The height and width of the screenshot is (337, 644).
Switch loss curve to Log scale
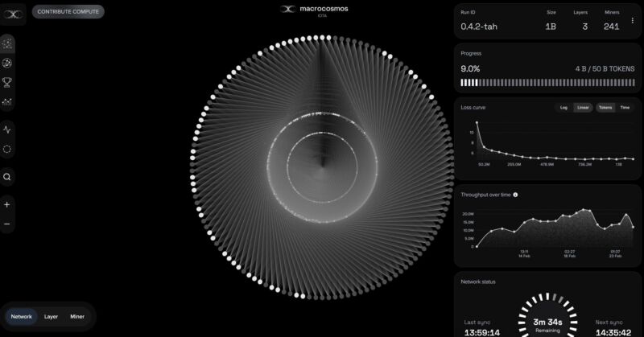coord(563,107)
